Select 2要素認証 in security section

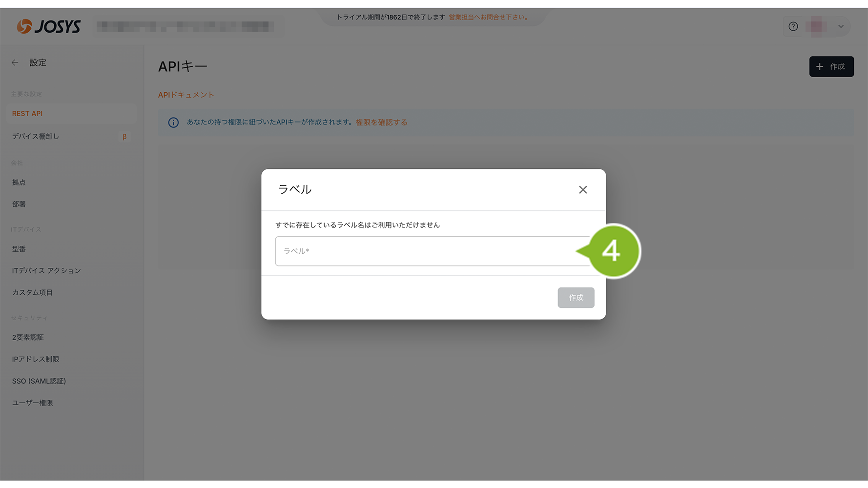click(28, 338)
